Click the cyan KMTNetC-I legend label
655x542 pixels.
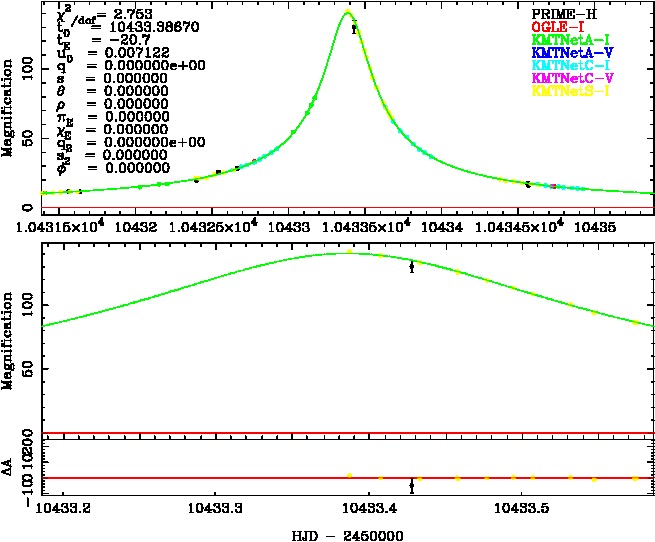tap(569, 65)
